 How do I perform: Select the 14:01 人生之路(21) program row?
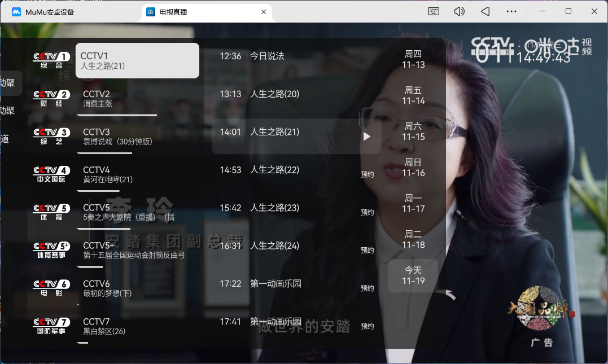(296, 137)
